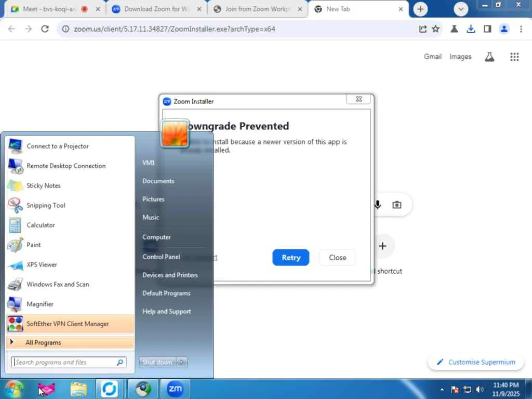Close the Meet browser tab

[x=98, y=9]
